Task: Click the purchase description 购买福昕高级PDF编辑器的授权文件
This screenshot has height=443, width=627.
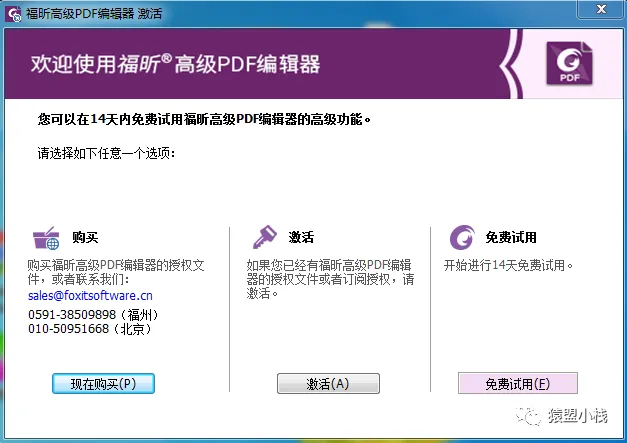Action: pos(116,272)
